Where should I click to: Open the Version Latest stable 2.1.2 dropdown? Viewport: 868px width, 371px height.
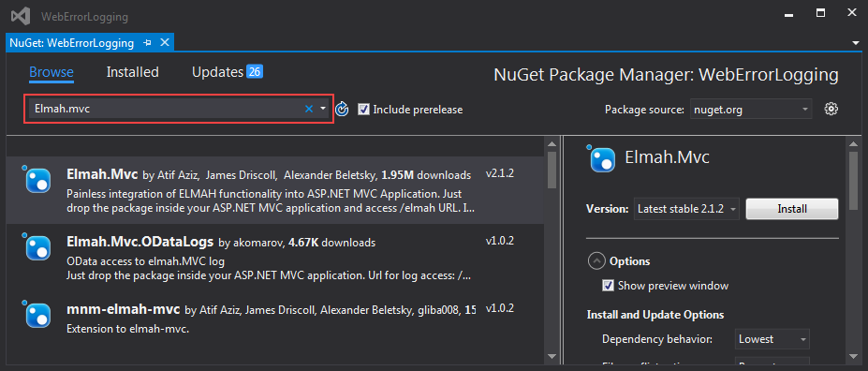(x=686, y=209)
